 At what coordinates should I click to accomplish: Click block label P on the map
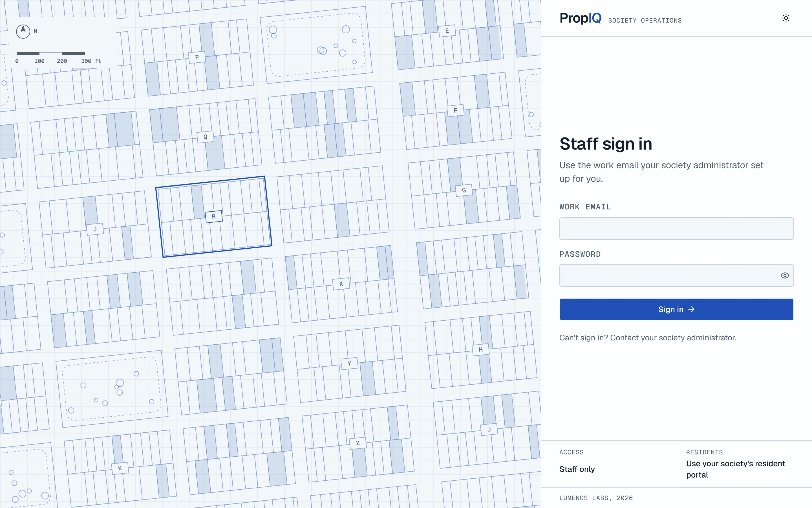(197, 57)
